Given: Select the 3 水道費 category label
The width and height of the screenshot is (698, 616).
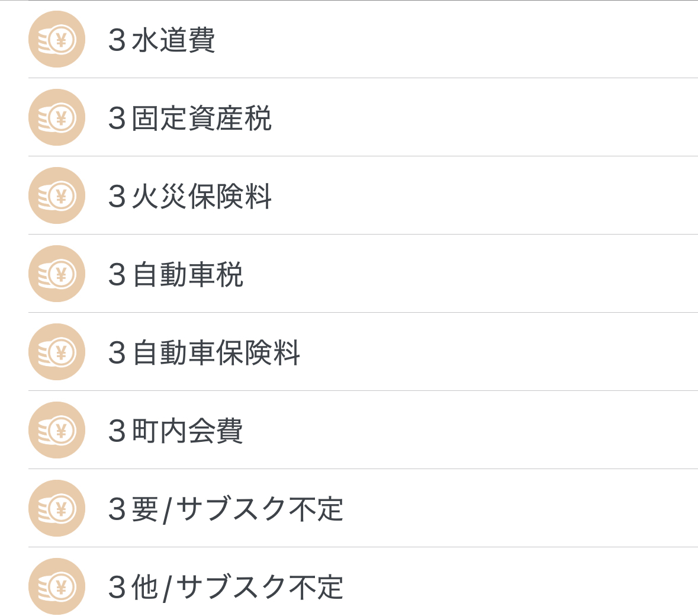Looking at the screenshot, I should coord(162,40).
